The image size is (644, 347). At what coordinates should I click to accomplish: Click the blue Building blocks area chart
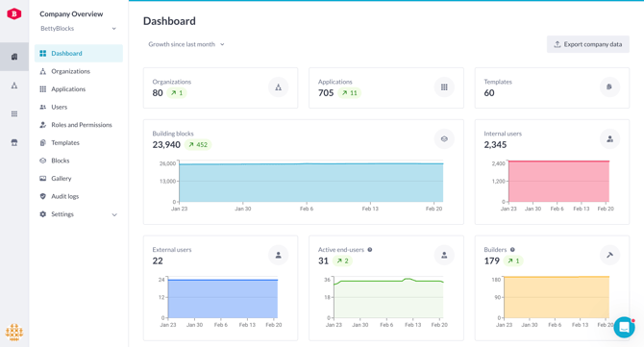click(x=310, y=183)
